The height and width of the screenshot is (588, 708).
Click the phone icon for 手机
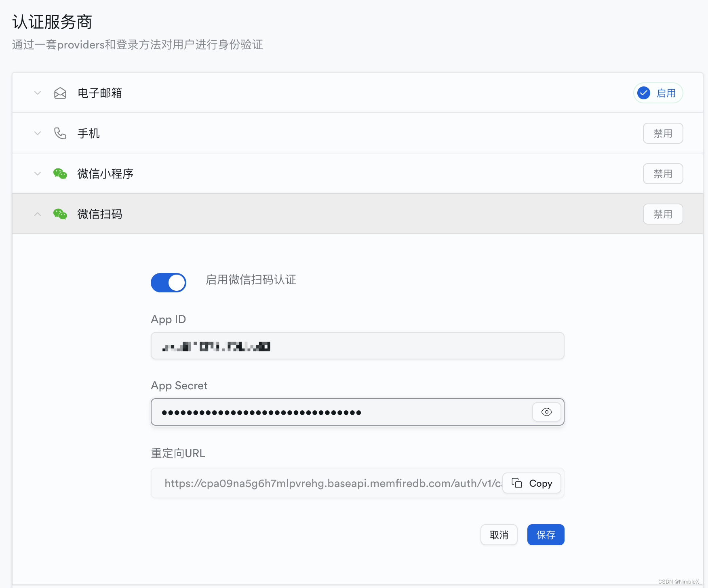[x=60, y=133]
